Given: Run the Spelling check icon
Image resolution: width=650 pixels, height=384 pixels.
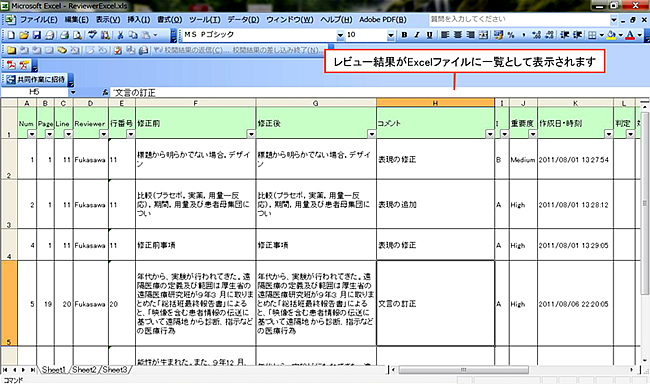Looking at the screenshot, I should pyautogui.click(x=92, y=35).
